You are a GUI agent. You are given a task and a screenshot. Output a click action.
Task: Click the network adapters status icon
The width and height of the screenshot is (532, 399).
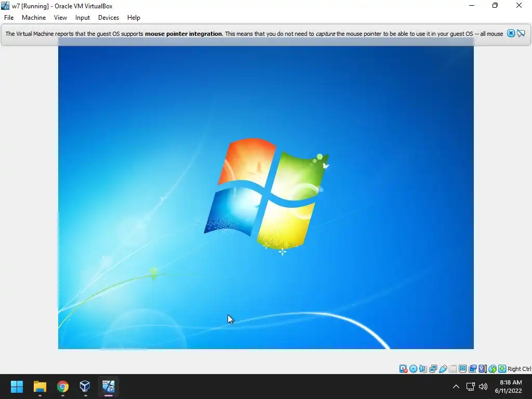[x=433, y=369]
